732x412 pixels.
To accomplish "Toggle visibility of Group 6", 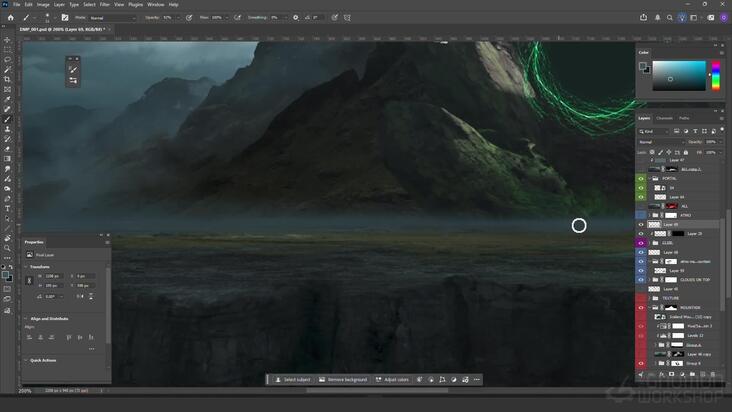I will coord(641,363).
